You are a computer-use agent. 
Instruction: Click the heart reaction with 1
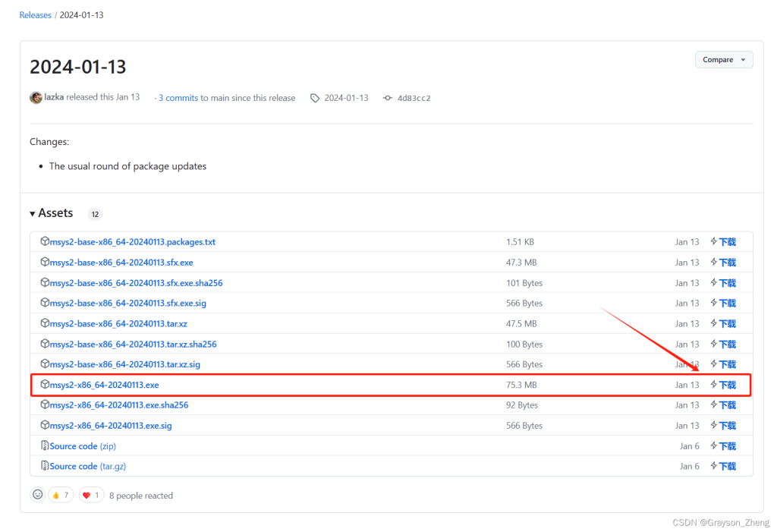coord(91,495)
